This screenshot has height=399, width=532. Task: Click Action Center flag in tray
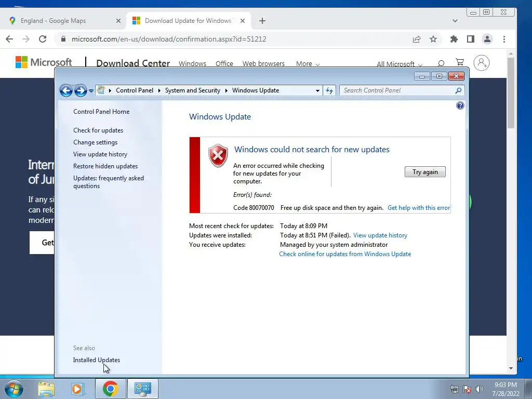[x=467, y=389]
